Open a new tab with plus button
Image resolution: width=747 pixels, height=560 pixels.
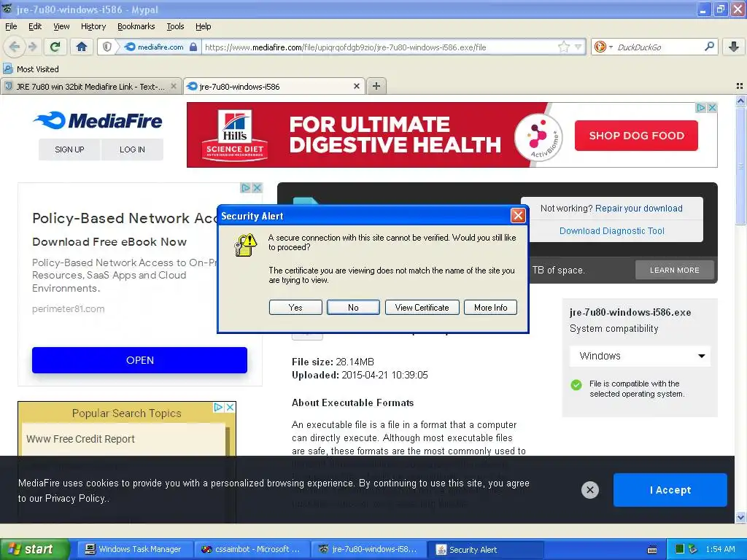[x=376, y=86]
